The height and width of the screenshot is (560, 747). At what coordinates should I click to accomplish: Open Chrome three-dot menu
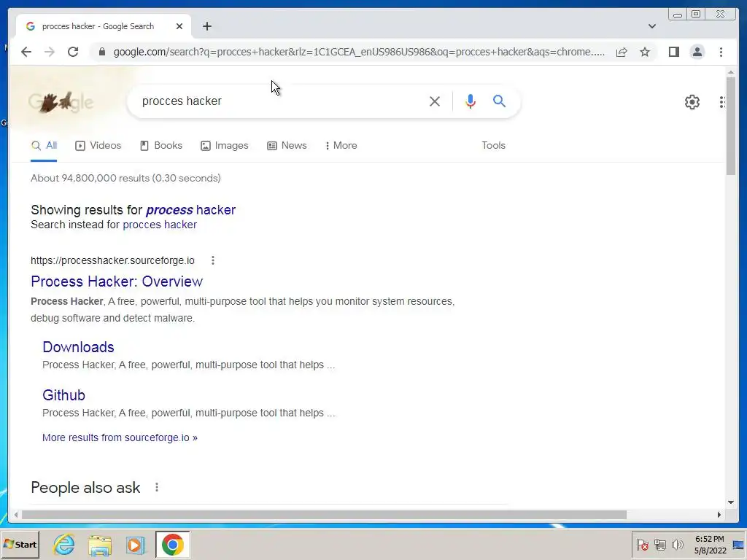721,52
